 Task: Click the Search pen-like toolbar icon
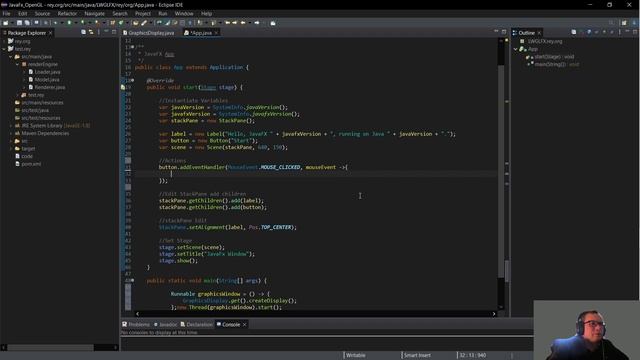click(144, 23)
